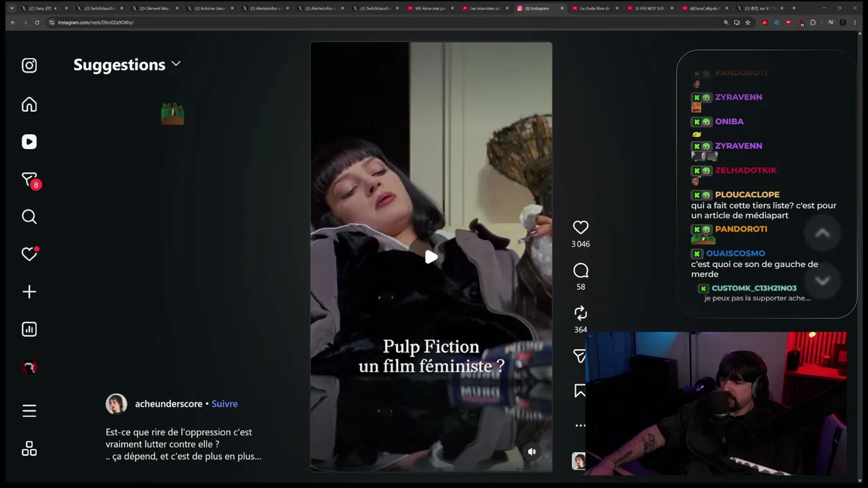Open the site information icon in address bar

coord(52,22)
